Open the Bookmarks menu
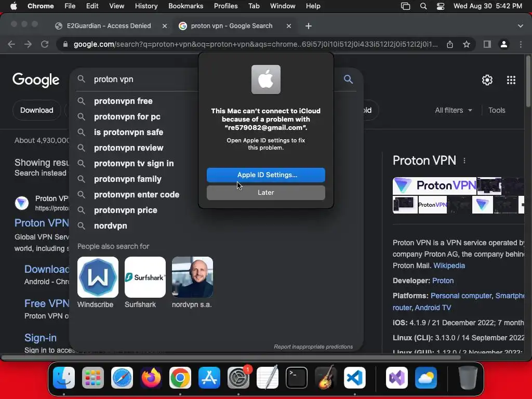The height and width of the screenshot is (399, 532). coord(185,6)
